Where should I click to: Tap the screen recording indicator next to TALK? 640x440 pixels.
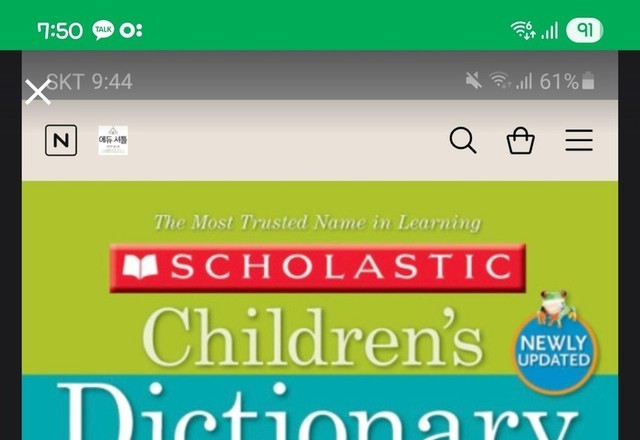click(x=131, y=30)
